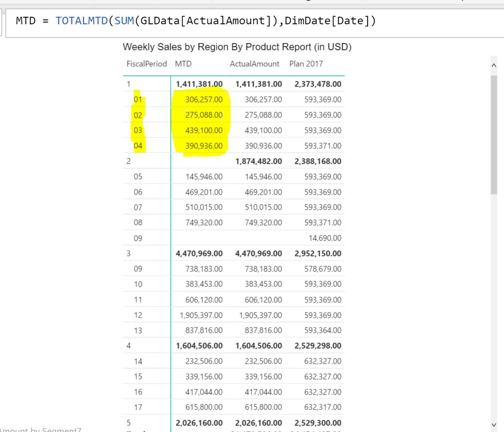504x432 pixels.
Task: Click week 08 row label
Action: point(138,222)
